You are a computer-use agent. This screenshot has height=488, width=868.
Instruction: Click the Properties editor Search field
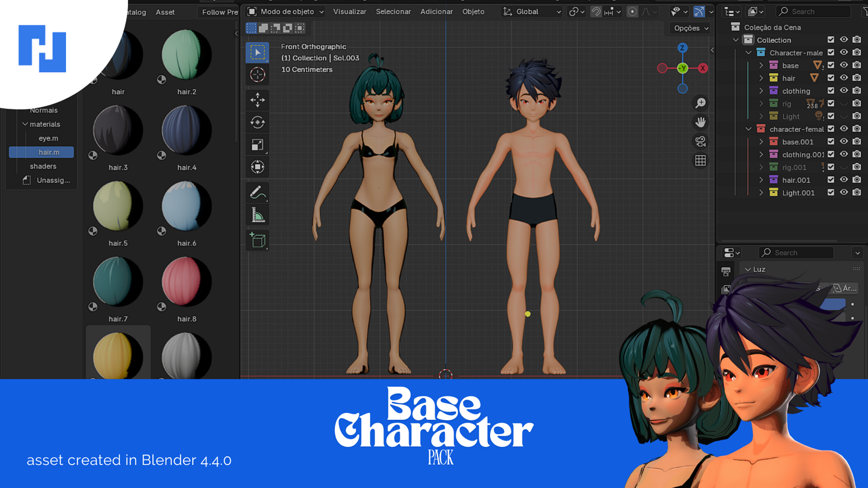[x=796, y=253]
